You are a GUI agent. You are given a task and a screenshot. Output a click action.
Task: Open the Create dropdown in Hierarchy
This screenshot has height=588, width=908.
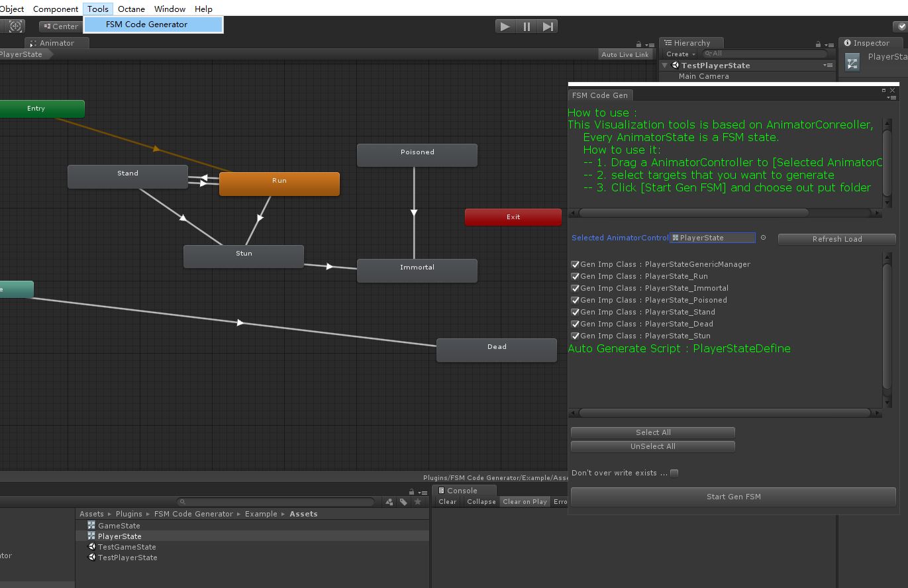pos(680,54)
